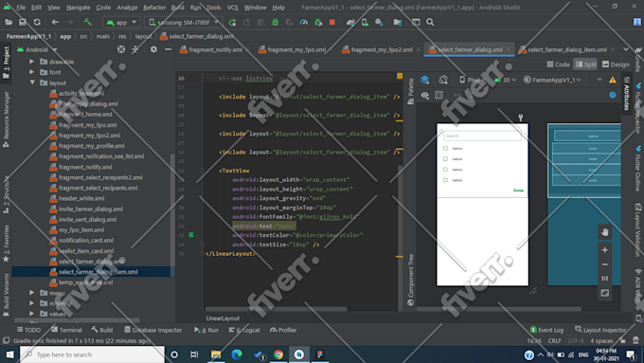
Task: Stop the app with the red square
Action: click(332, 22)
